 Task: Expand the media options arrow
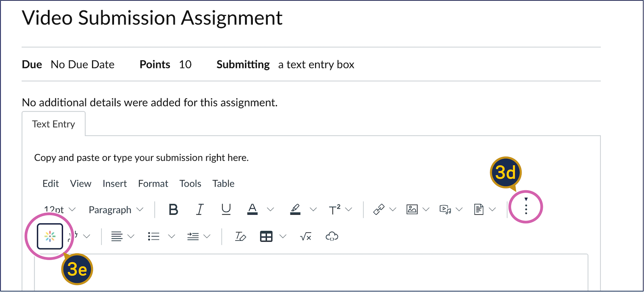click(x=459, y=209)
